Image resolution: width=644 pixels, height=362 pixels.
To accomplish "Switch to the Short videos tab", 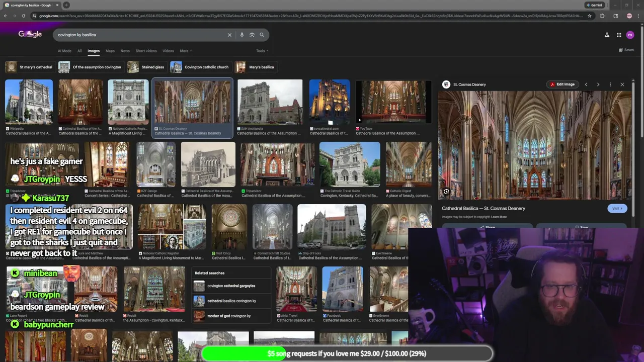I will click(x=146, y=51).
